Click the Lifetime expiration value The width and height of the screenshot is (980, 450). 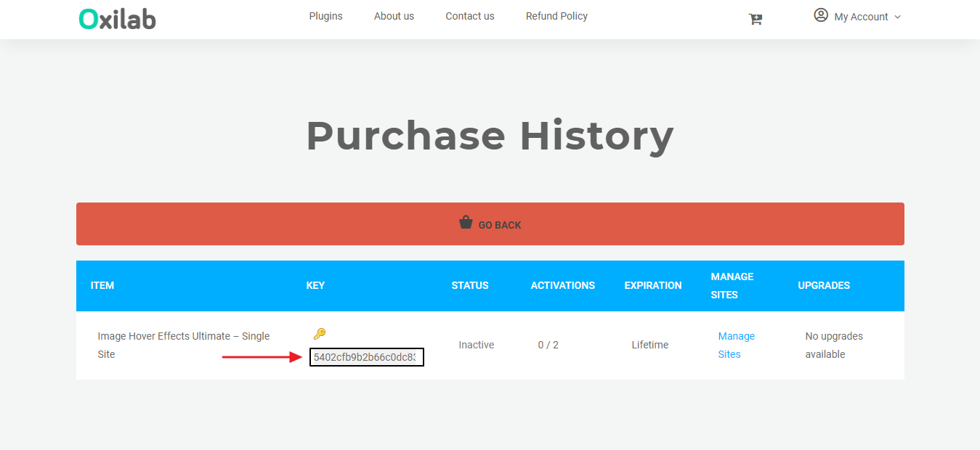click(x=650, y=345)
